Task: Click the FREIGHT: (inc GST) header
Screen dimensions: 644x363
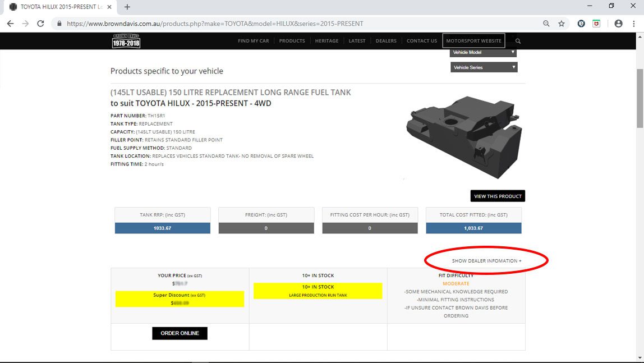Action: pos(266,215)
